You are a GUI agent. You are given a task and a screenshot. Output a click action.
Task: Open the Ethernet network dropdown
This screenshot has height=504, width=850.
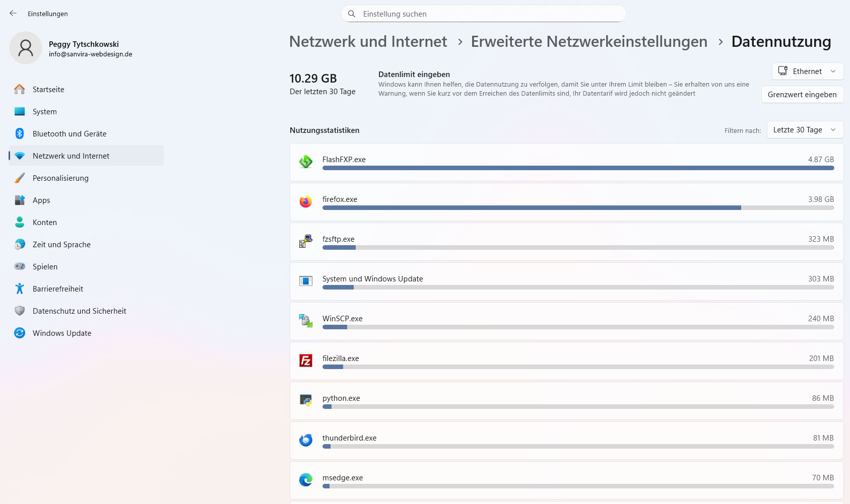click(x=807, y=71)
